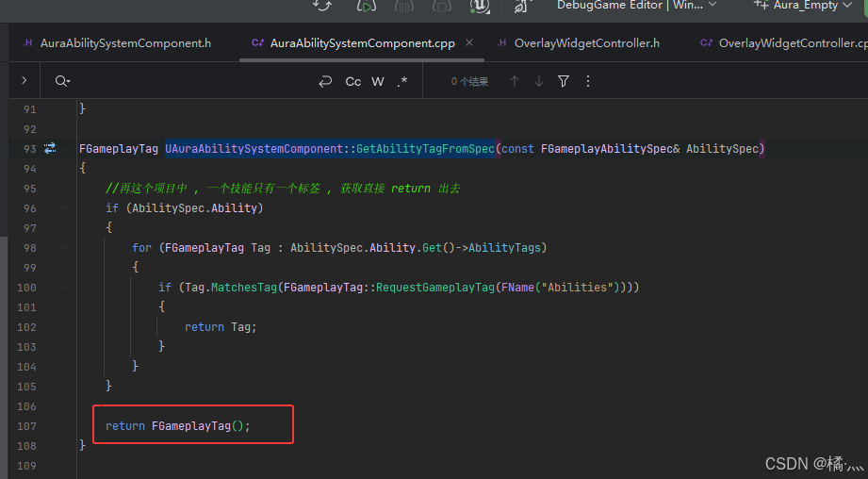
Task: Click Get() call on line 98
Action: tap(438, 248)
